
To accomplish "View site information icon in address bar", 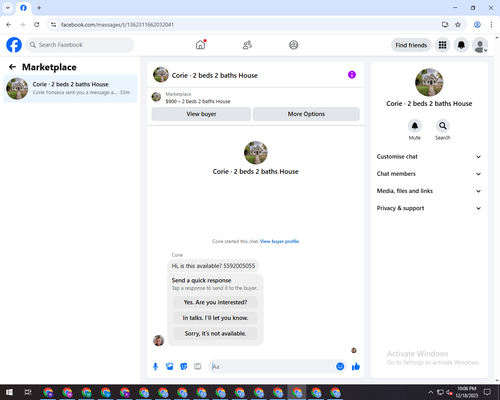I will pos(53,25).
